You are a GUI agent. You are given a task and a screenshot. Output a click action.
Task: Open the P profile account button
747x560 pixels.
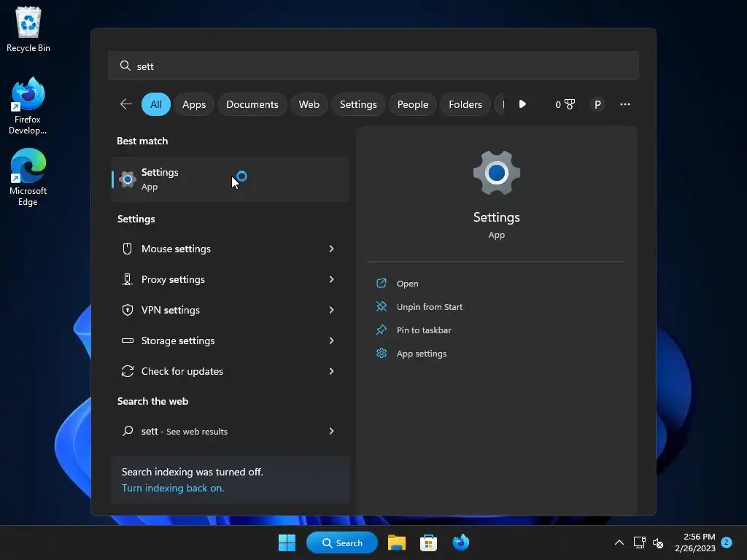point(597,104)
